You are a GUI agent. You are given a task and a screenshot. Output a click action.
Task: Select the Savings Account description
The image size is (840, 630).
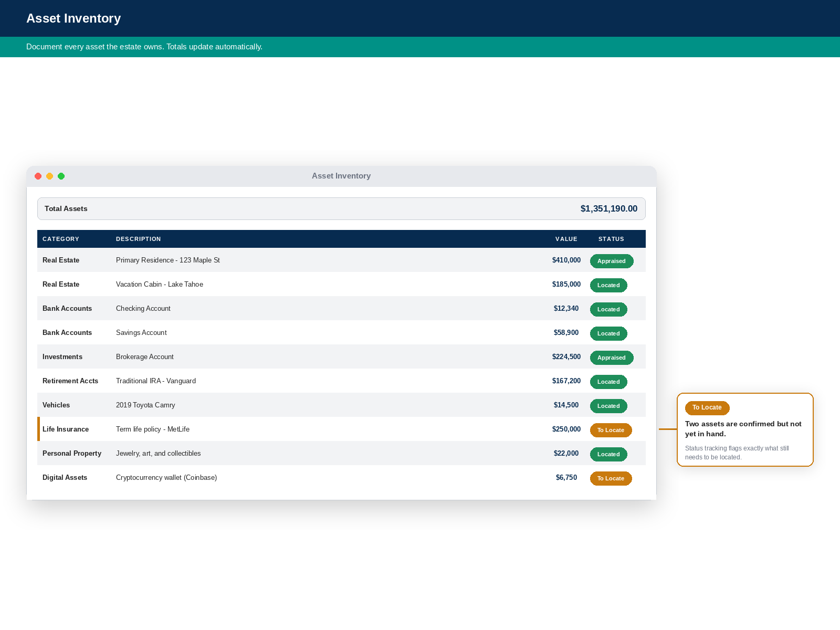tap(141, 333)
